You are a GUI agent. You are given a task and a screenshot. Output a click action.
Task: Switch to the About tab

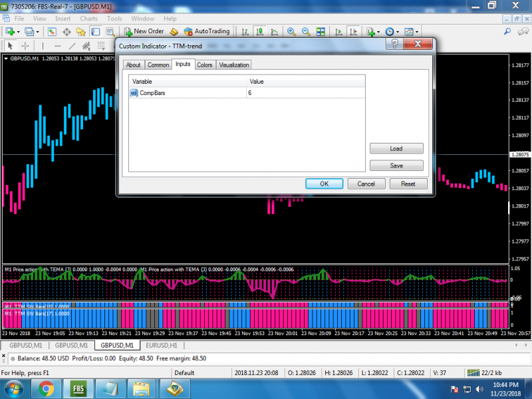(134, 65)
